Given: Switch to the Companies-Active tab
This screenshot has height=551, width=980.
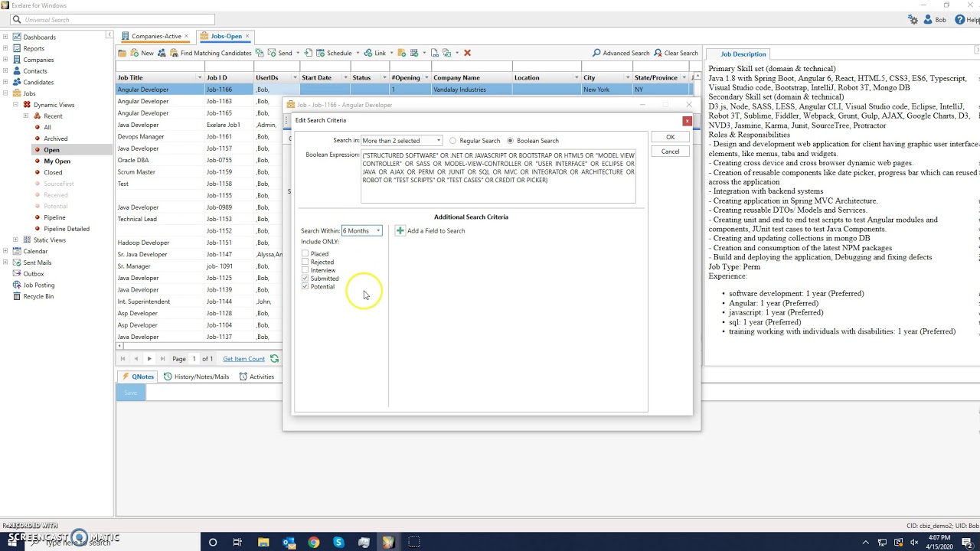Looking at the screenshot, I should [156, 36].
